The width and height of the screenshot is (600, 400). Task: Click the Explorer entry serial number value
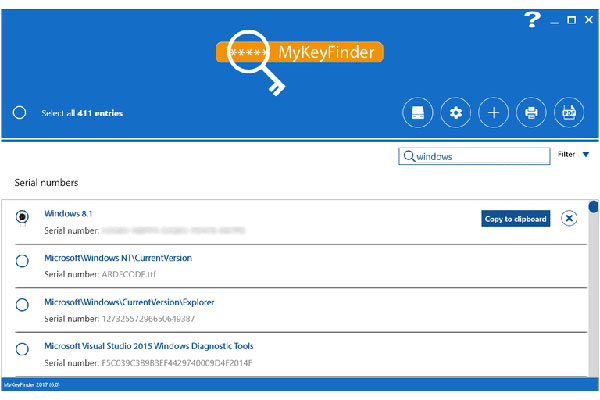(148, 318)
